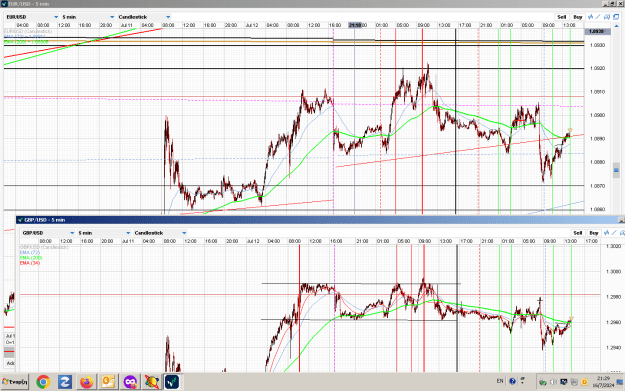This screenshot has height=391, width=625.
Task: Open Outlook from the taskbar
Action: (108, 382)
